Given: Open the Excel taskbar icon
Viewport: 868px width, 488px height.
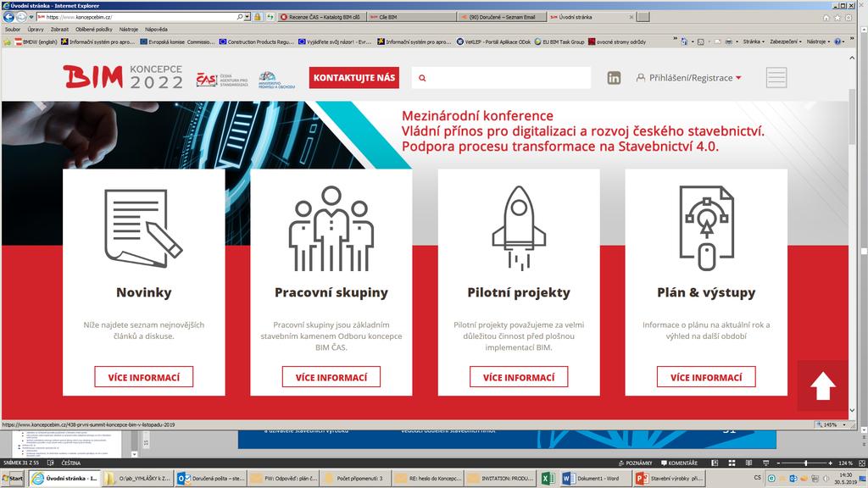Looking at the screenshot, I should point(548,479).
